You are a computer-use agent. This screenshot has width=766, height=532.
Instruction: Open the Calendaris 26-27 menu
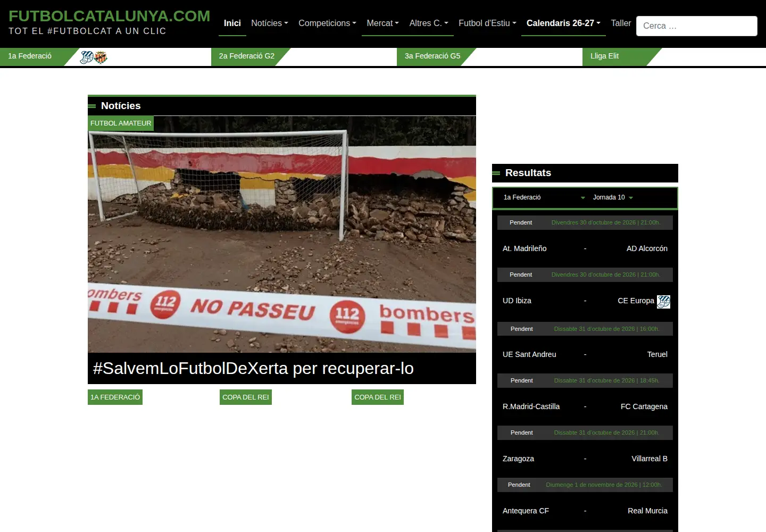pos(563,23)
